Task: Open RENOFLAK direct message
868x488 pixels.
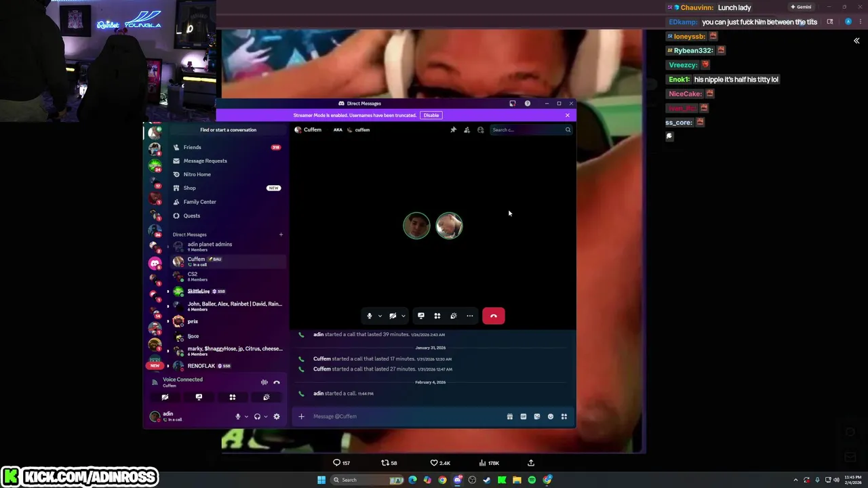Action: pyautogui.click(x=227, y=366)
